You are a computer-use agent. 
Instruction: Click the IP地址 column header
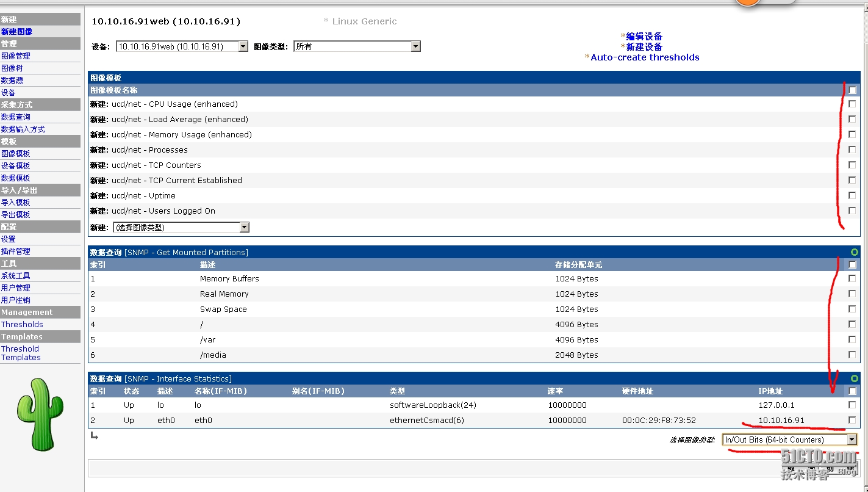[x=770, y=391]
